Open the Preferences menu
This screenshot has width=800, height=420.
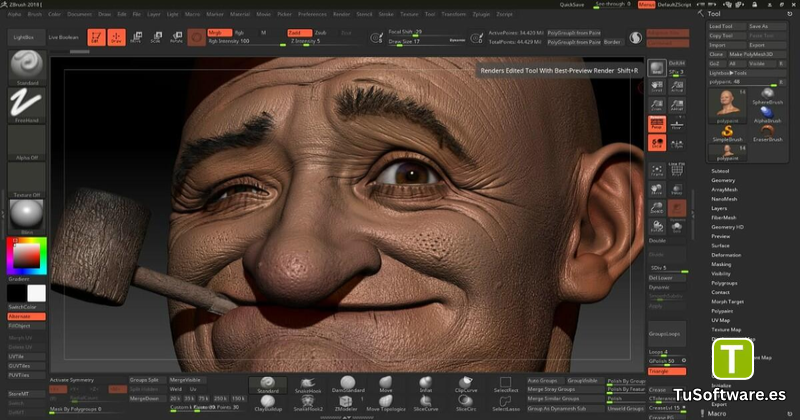[312, 14]
